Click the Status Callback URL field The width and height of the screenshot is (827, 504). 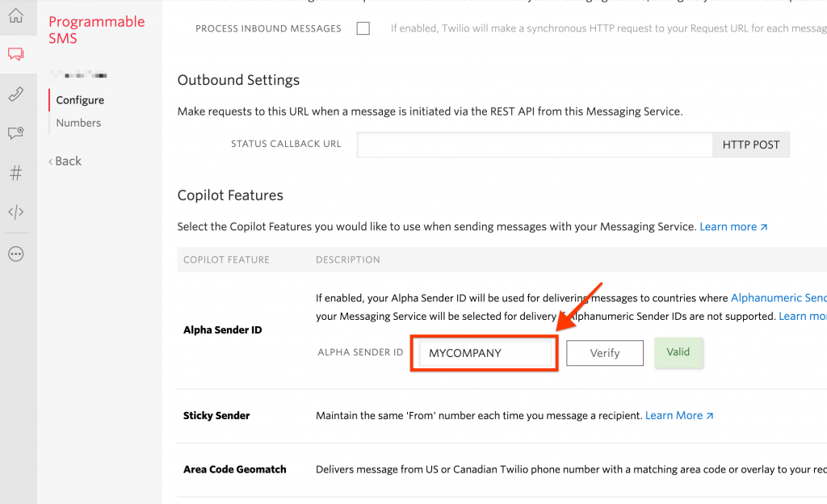coord(534,145)
